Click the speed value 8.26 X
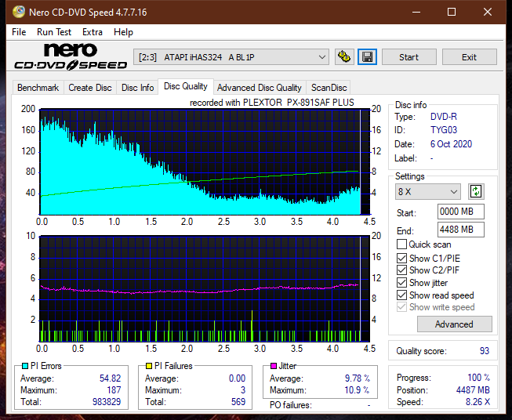The height and width of the screenshot is (420, 512). point(478,402)
